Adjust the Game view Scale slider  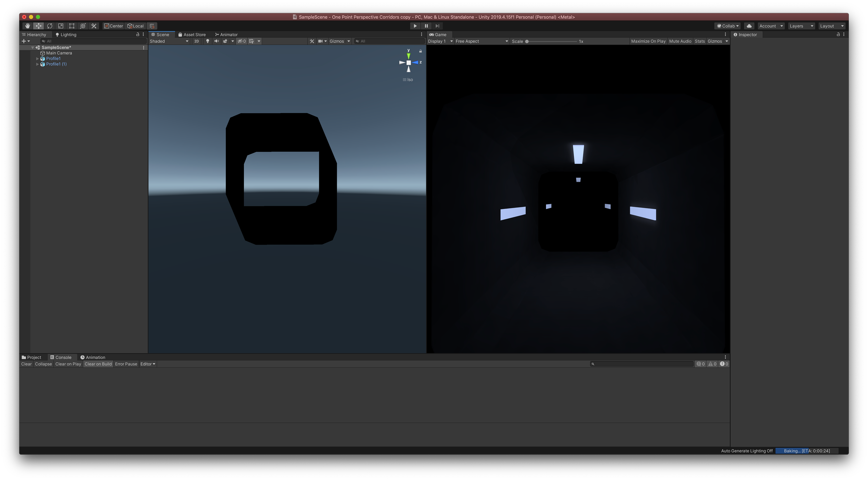tap(527, 41)
